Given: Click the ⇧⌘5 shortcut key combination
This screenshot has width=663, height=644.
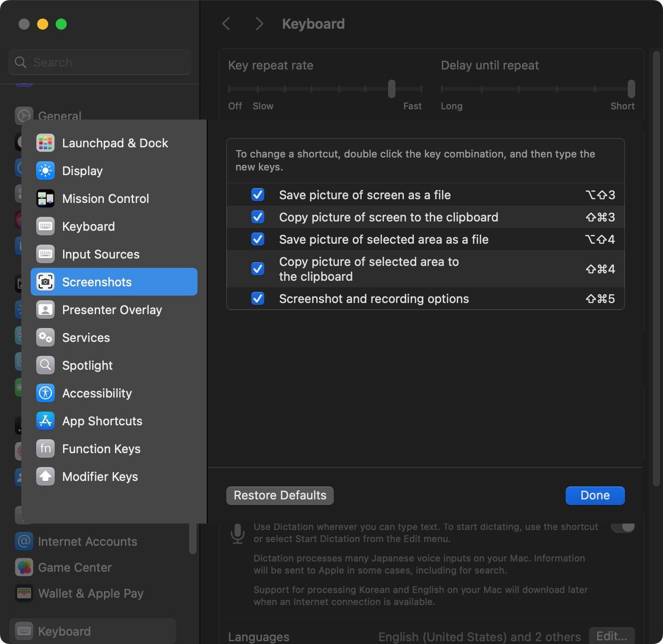Looking at the screenshot, I should click(x=600, y=298).
